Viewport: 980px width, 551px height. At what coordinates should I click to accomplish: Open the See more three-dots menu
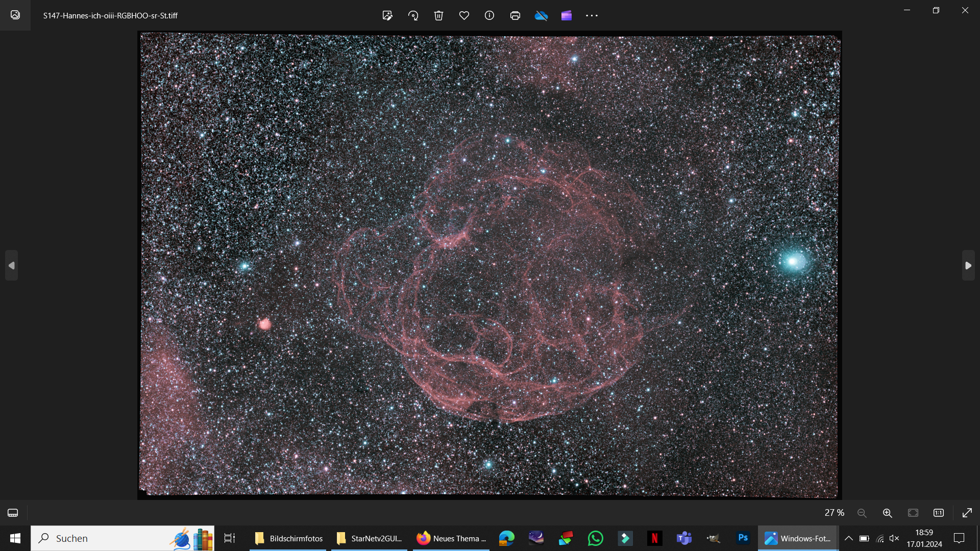tap(592, 15)
